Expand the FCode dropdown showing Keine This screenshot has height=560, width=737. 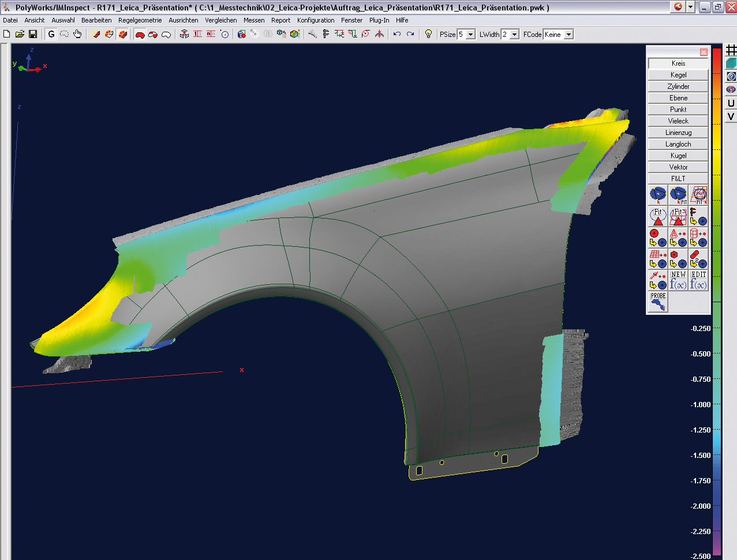(568, 35)
